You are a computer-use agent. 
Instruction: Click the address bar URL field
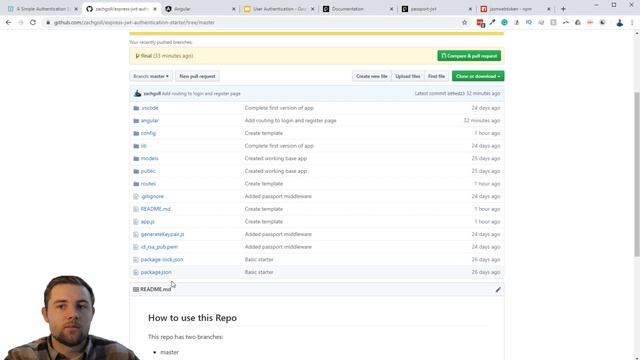pos(253,22)
